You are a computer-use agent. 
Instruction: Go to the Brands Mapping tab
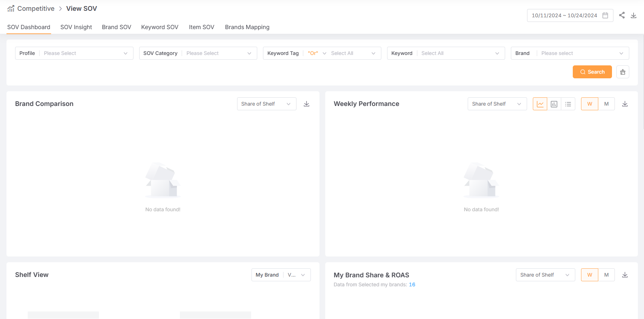pyautogui.click(x=247, y=27)
